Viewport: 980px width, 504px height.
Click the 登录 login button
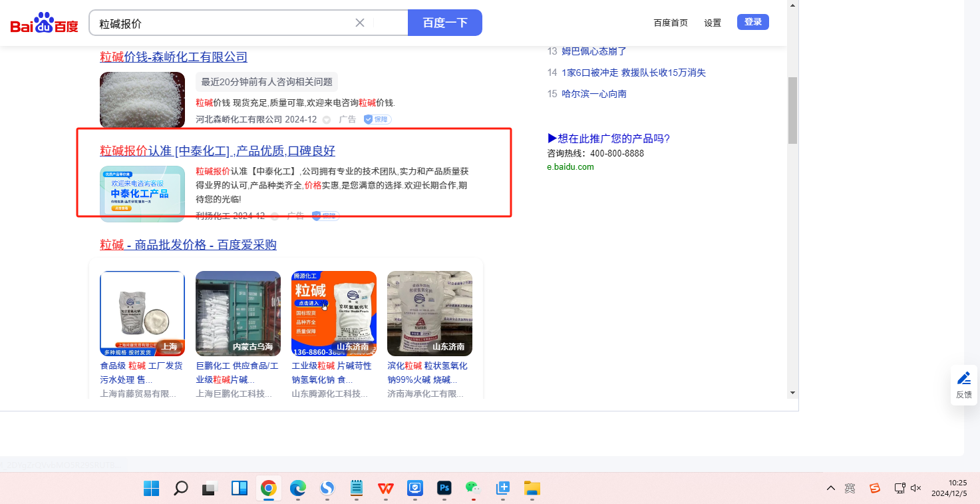[752, 22]
